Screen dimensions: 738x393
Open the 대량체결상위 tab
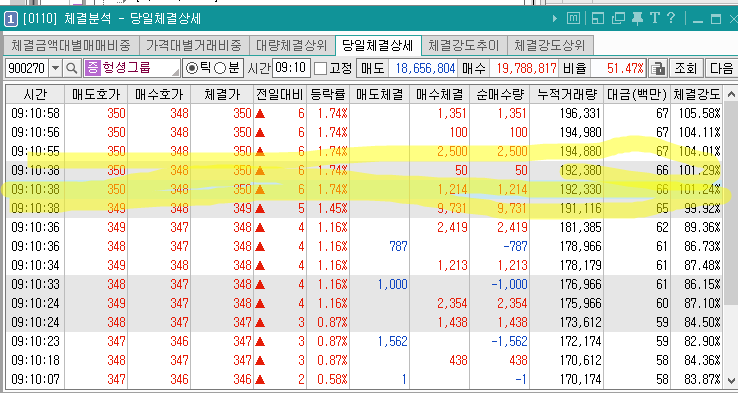[x=291, y=46]
